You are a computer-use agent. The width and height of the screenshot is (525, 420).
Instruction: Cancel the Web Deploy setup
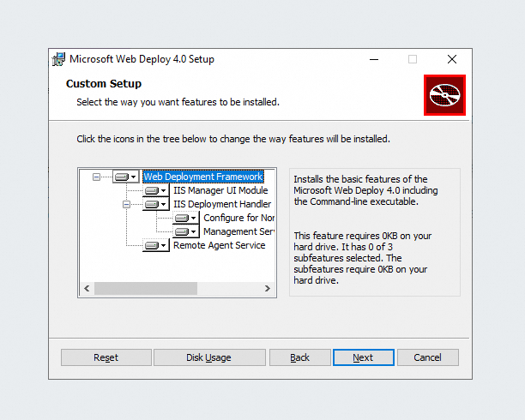pyautogui.click(x=428, y=357)
